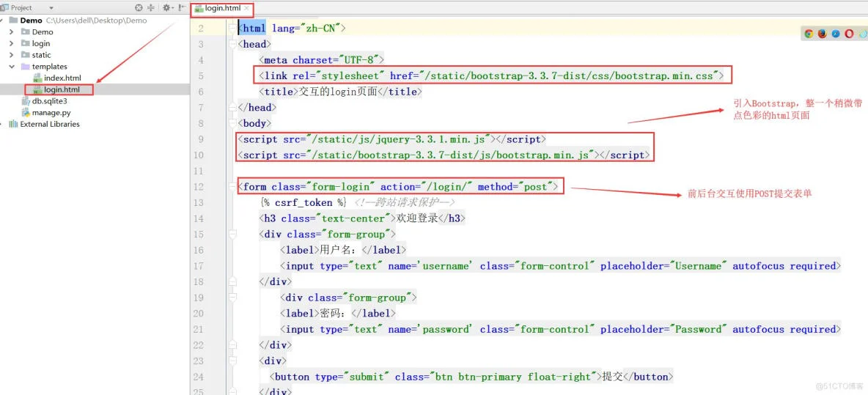Expand the login folder
This screenshot has width=868, height=395.
[x=12, y=43]
